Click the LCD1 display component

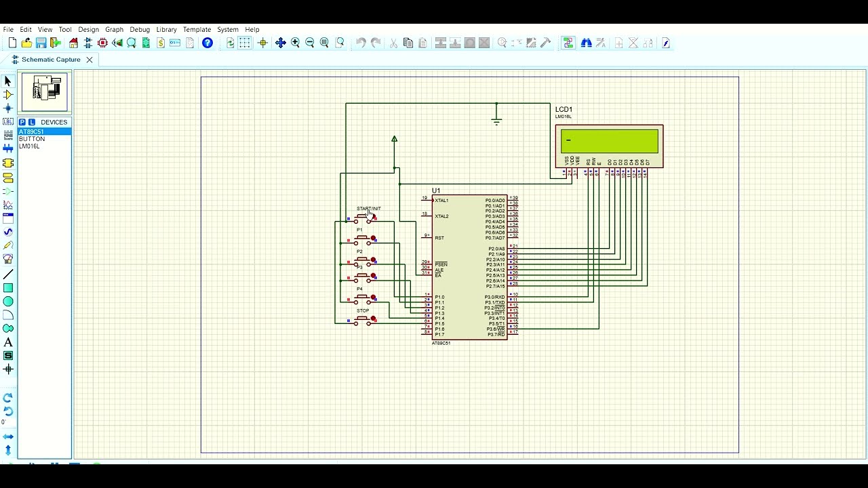(x=609, y=146)
